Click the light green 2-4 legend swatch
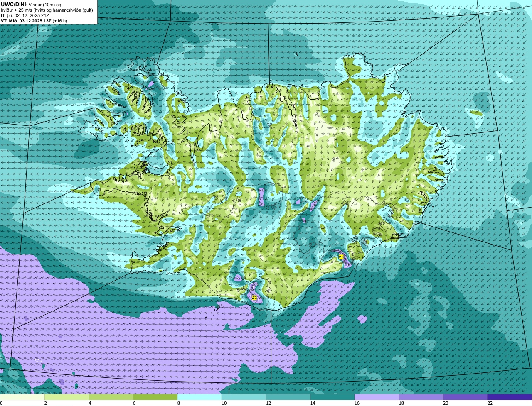Screen dimensions: 532x406 pos(66,397)
